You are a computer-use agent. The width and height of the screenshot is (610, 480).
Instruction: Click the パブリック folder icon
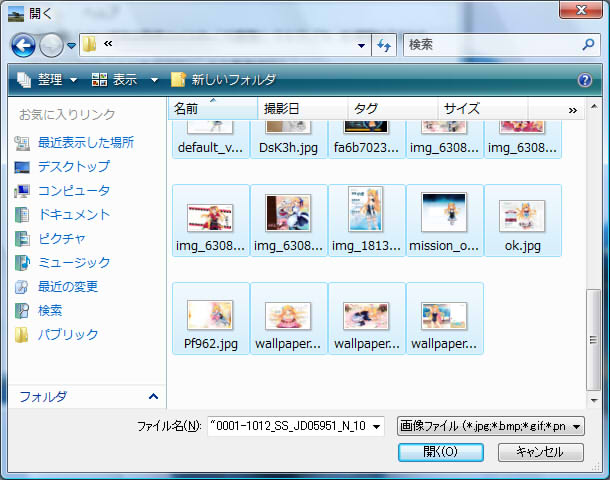tap(21, 335)
